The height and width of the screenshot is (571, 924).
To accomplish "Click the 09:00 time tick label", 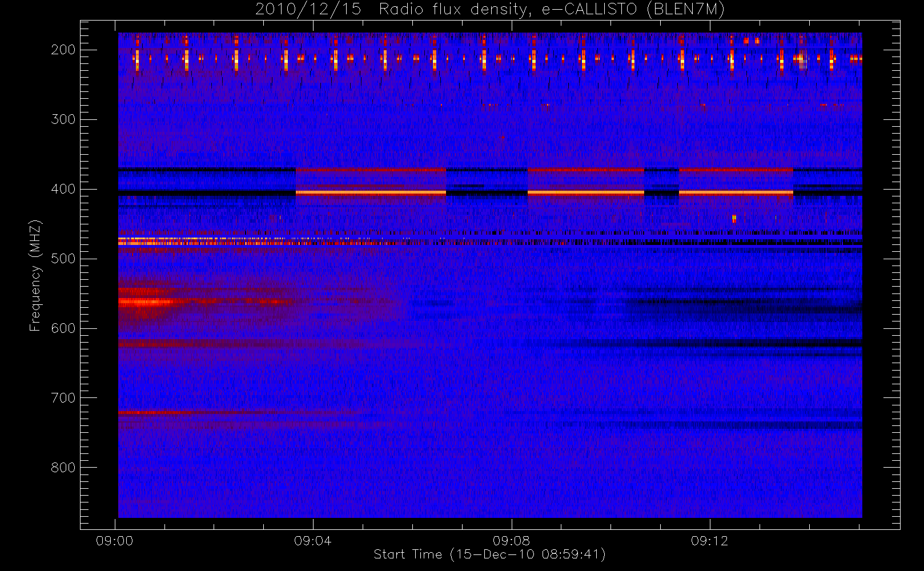I will [115, 541].
